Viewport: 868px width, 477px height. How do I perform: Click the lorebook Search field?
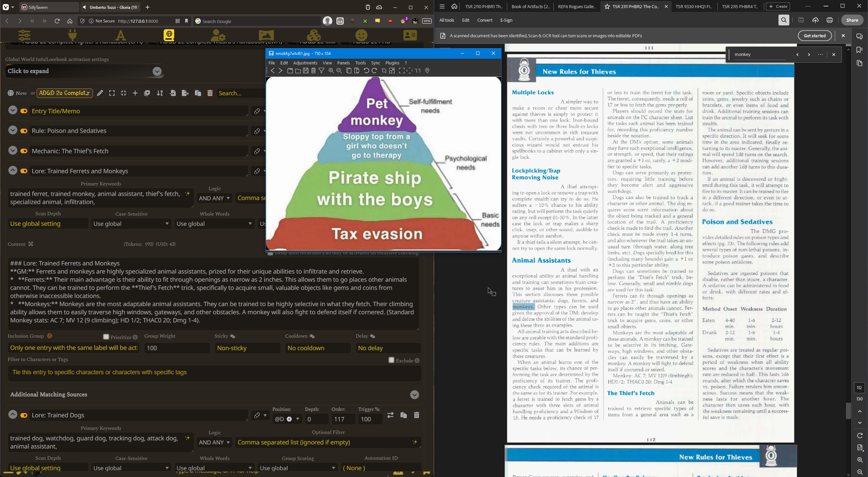coord(241,93)
